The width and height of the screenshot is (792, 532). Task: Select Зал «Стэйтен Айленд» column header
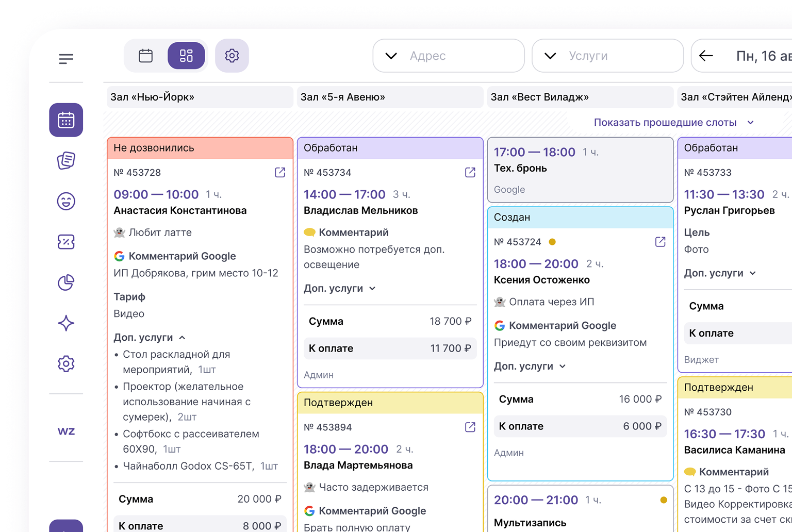735,97
